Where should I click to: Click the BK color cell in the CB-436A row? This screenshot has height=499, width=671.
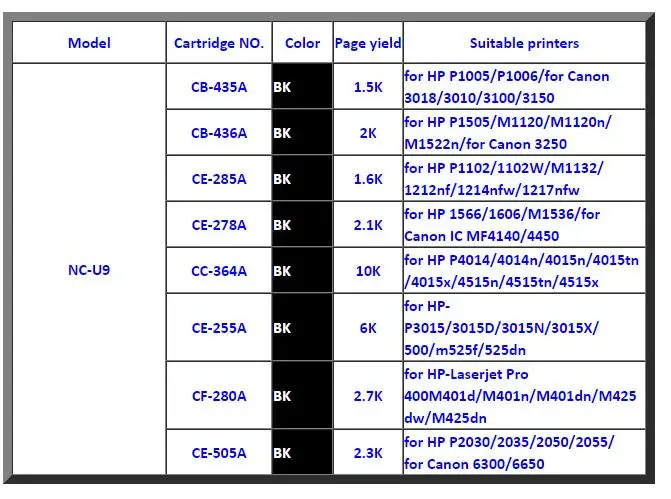coord(303,133)
